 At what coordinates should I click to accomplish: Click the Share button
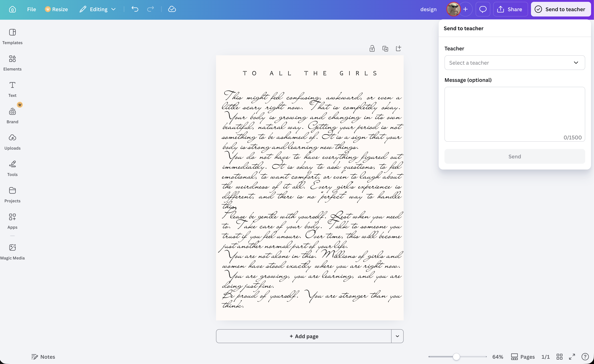click(x=510, y=9)
